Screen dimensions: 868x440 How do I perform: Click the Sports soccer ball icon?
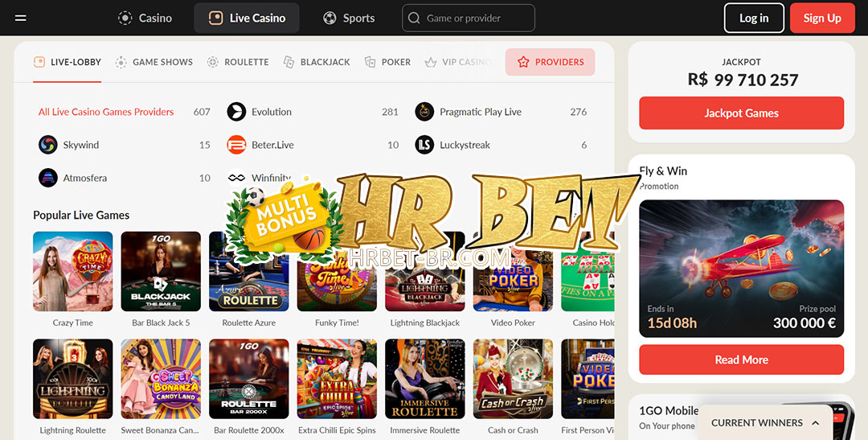click(330, 18)
